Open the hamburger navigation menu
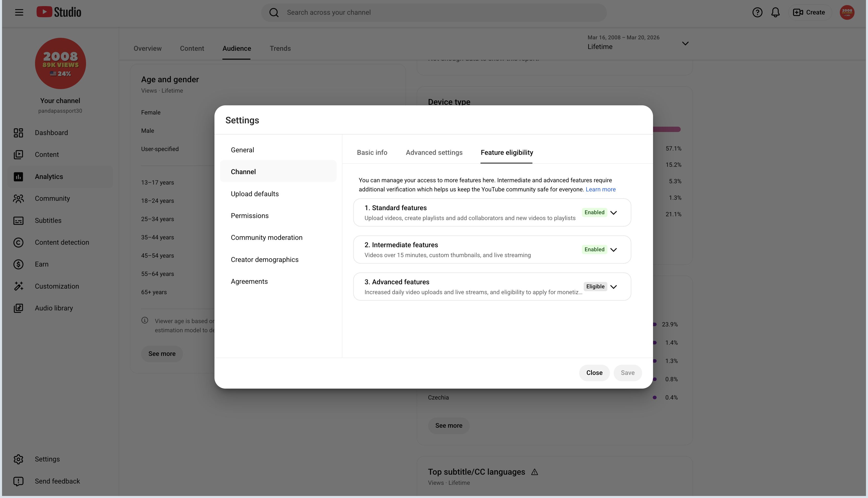The width and height of the screenshot is (868, 498). click(19, 12)
